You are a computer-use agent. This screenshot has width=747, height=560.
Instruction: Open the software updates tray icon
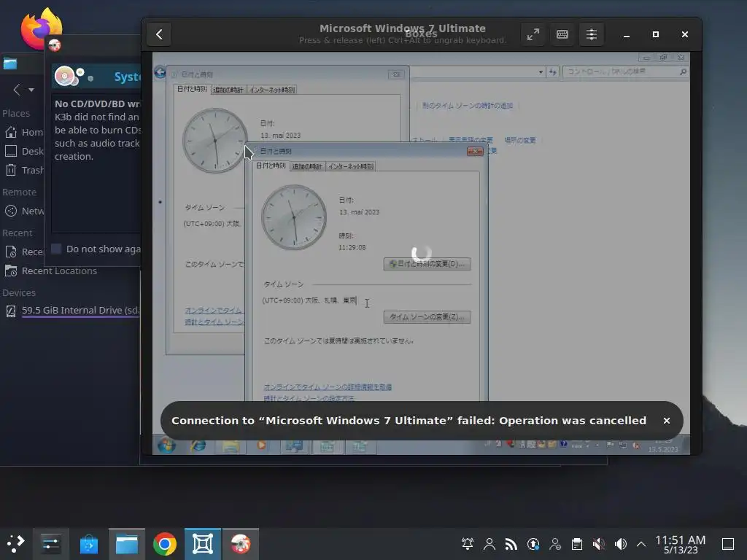pos(533,544)
